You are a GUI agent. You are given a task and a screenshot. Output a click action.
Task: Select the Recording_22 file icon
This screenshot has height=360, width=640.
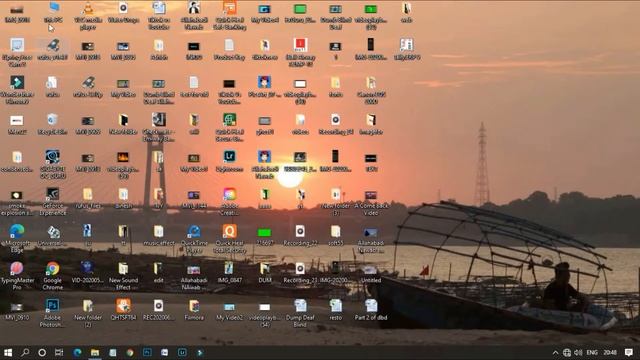(x=300, y=236)
